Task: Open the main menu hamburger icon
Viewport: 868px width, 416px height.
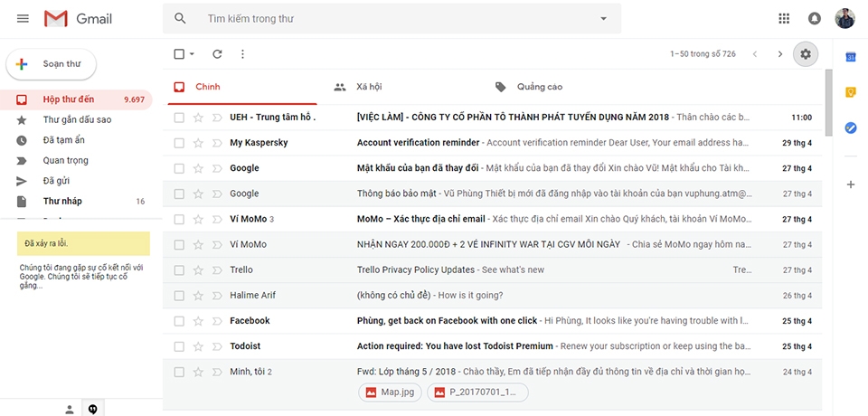Action: coord(23,19)
